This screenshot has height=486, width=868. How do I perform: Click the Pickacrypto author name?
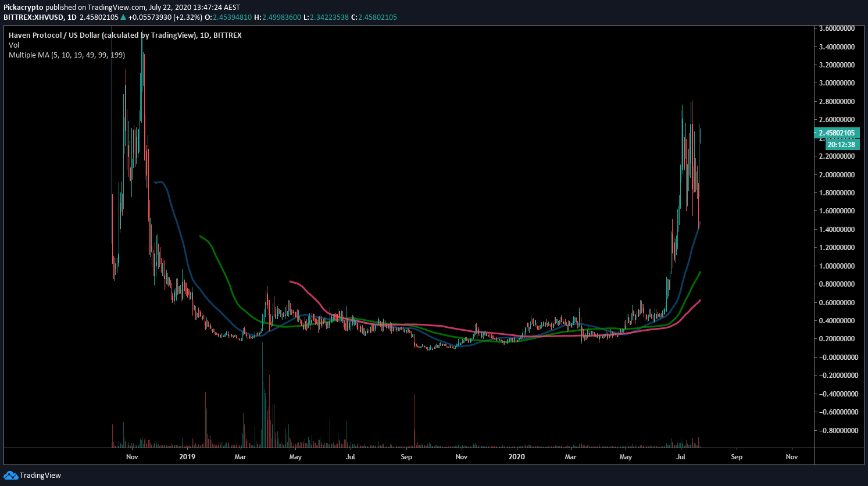[x=23, y=8]
